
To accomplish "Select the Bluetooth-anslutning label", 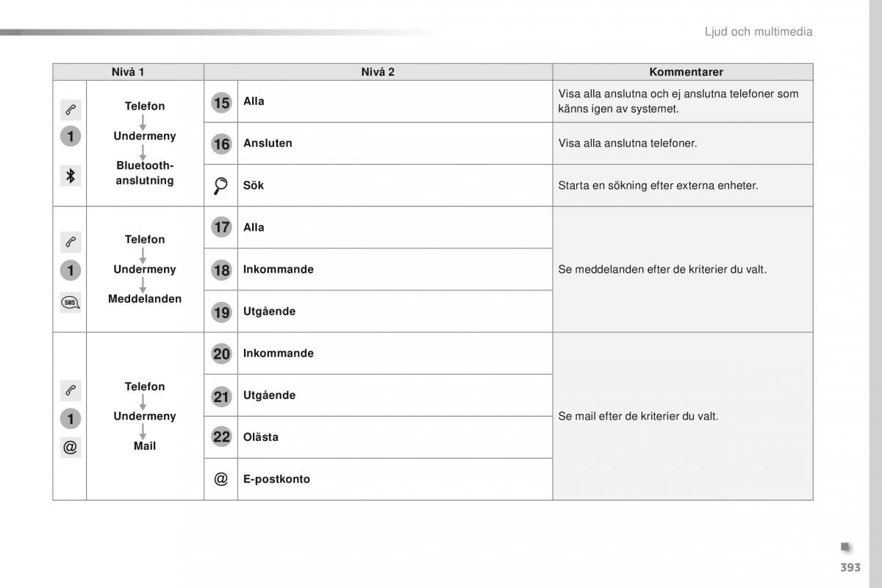I will pos(145,173).
